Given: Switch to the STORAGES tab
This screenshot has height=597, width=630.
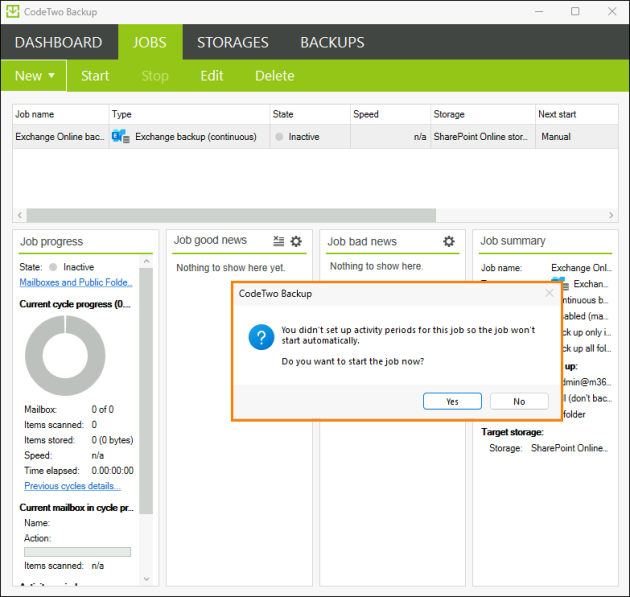Looking at the screenshot, I should tap(233, 42).
